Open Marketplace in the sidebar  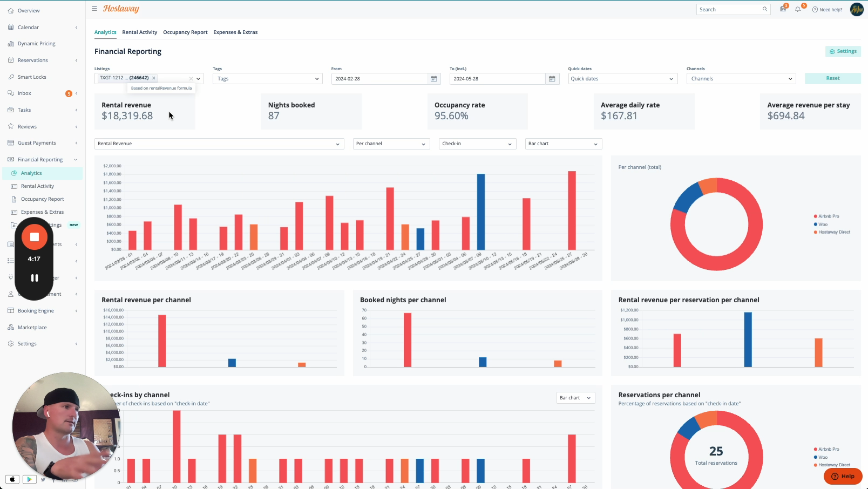coord(32,328)
